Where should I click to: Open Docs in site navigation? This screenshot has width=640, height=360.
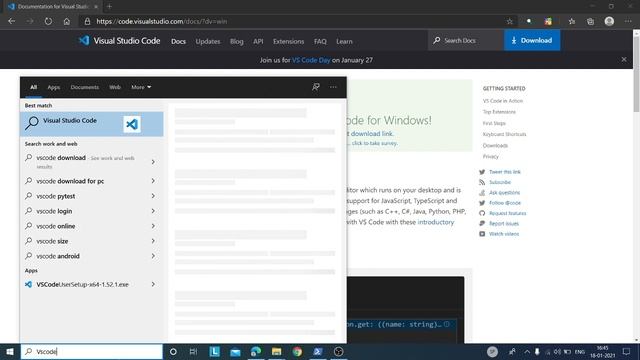tap(178, 41)
